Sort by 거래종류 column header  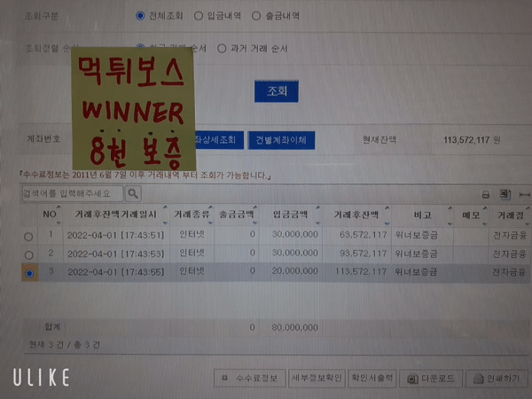click(x=192, y=215)
